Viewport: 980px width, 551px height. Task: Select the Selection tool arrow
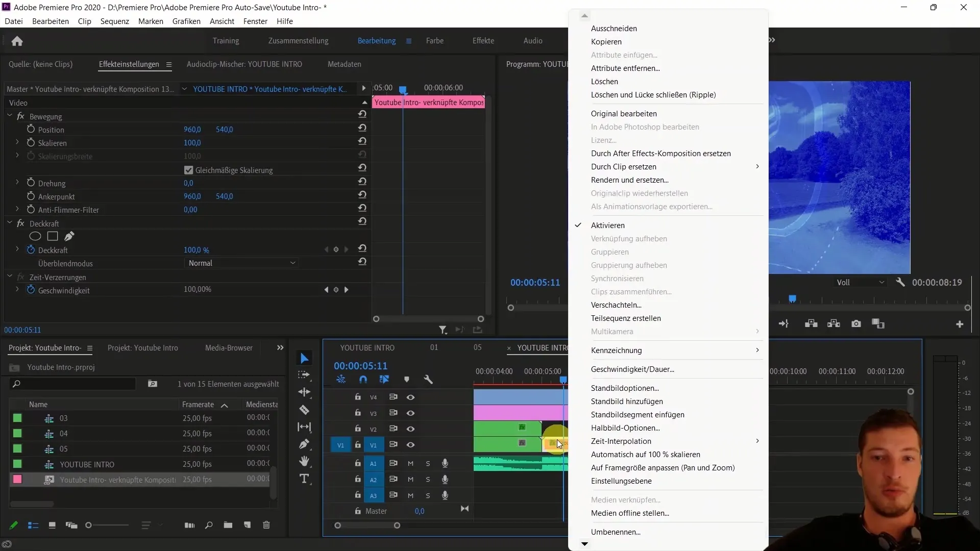tap(304, 359)
